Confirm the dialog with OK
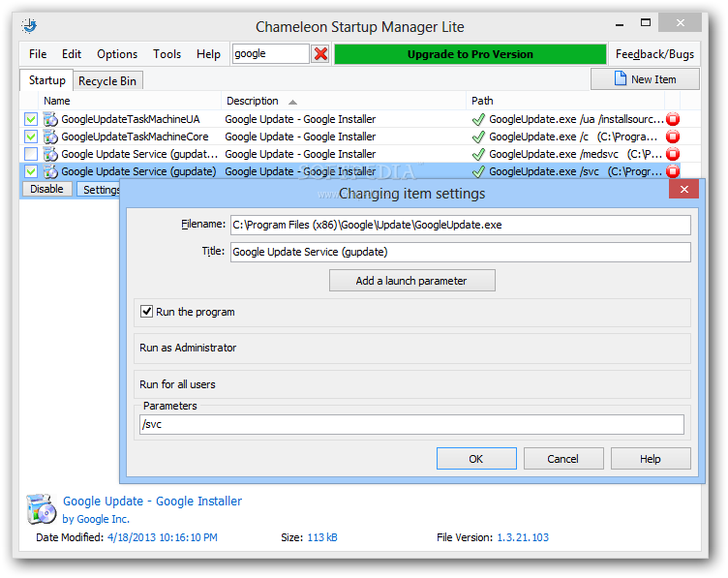This screenshot has width=728, height=578. click(x=476, y=459)
